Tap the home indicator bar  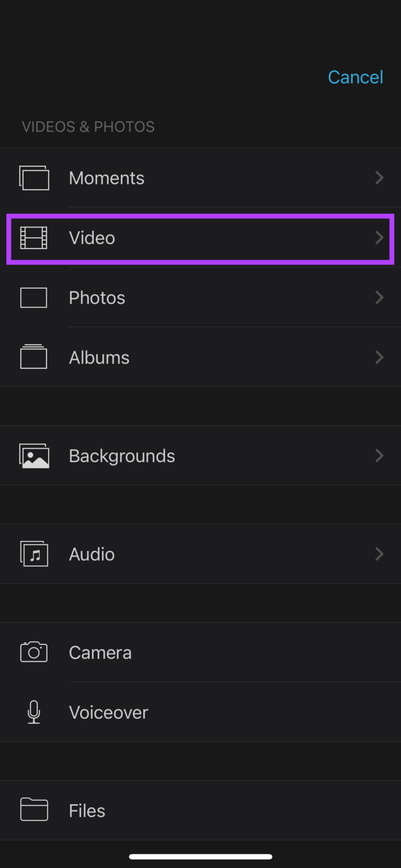click(200, 857)
